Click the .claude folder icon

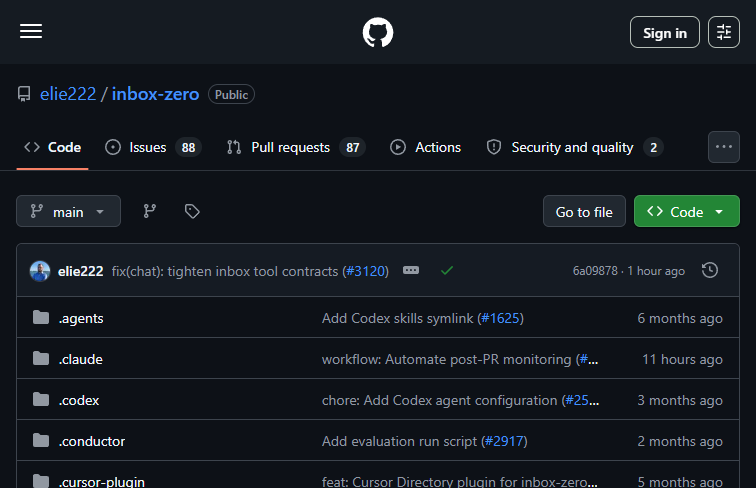[x=41, y=358]
